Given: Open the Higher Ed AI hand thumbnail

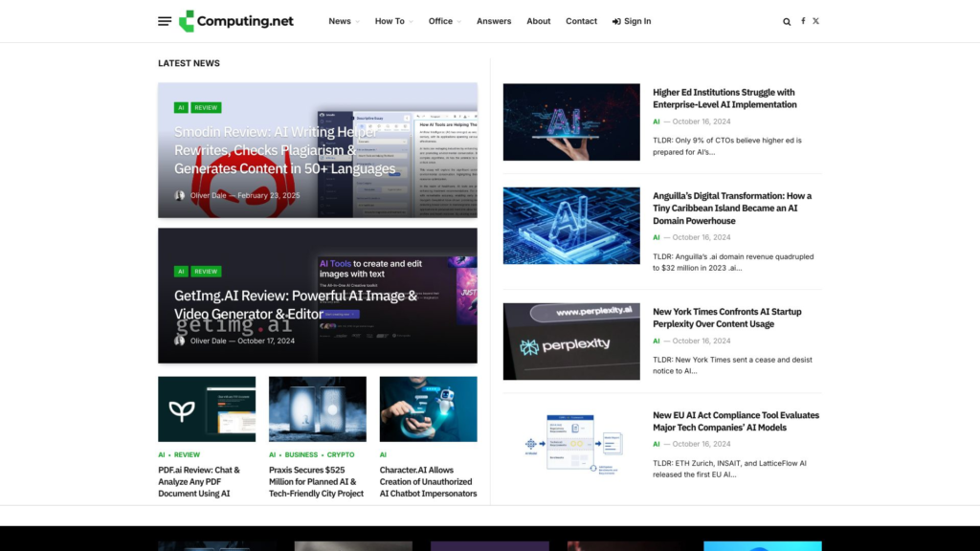Looking at the screenshot, I should pos(571,121).
